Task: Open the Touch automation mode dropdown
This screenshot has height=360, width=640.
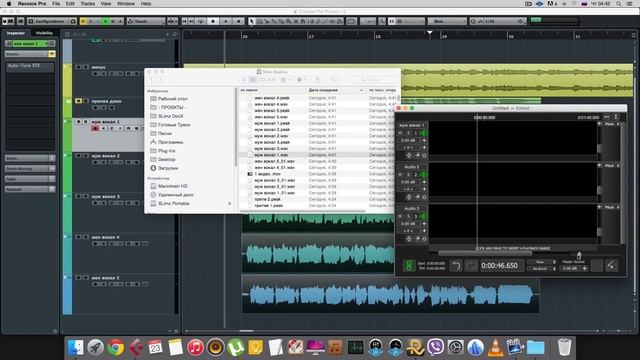Action: pos(146,21)
